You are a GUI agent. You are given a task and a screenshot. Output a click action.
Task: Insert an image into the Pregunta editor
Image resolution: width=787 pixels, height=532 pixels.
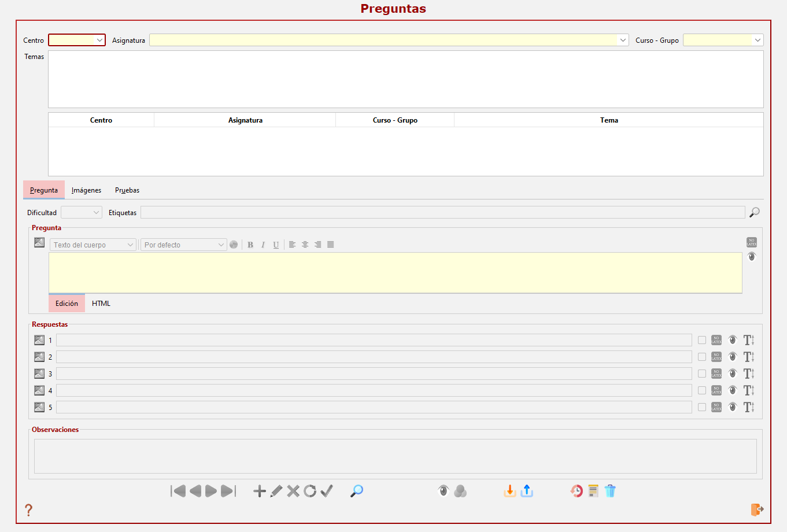pyautogui.click(x=39, y=242)
